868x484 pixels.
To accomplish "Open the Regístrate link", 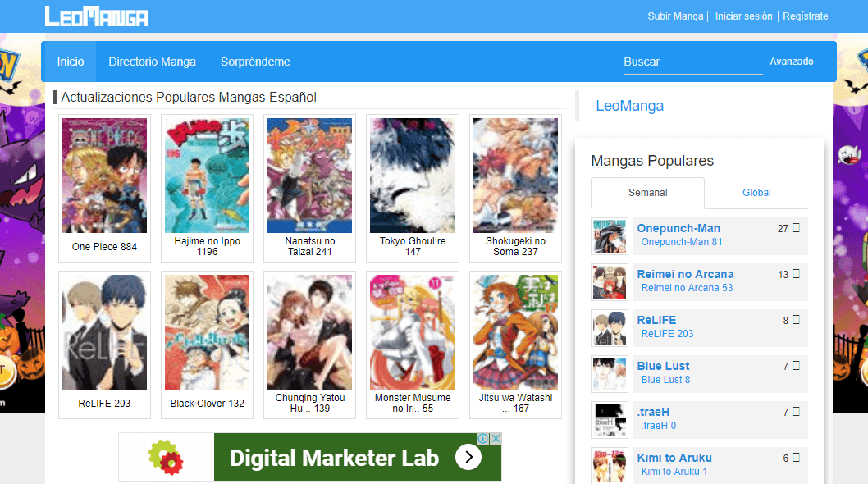I will 806,16.
